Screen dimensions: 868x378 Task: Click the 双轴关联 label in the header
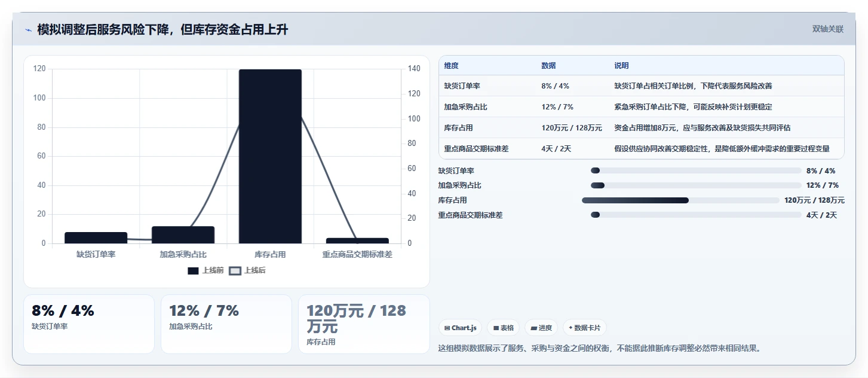coord(828,29)
